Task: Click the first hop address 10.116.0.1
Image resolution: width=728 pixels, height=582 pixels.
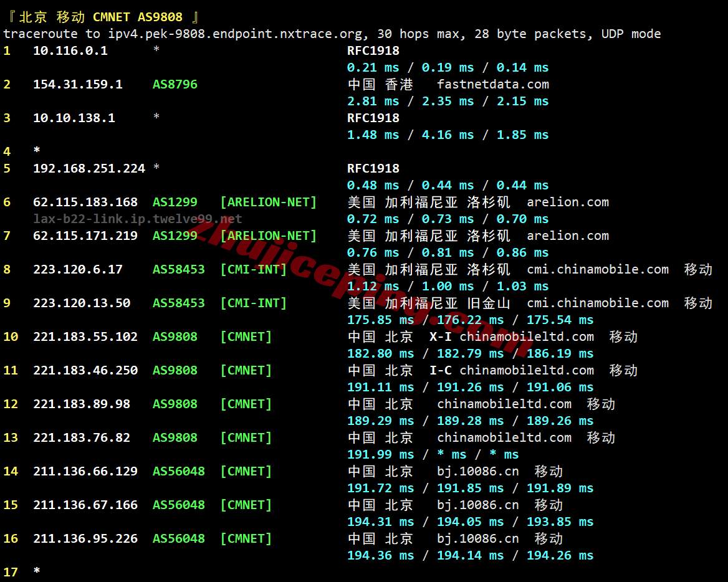Action: pyautogui.click(x=70, y=50)
